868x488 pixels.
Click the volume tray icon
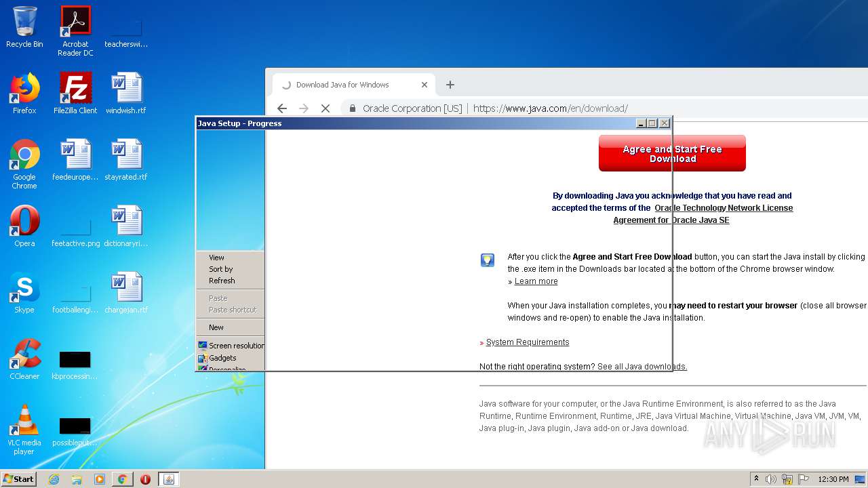tap(771, 479)
